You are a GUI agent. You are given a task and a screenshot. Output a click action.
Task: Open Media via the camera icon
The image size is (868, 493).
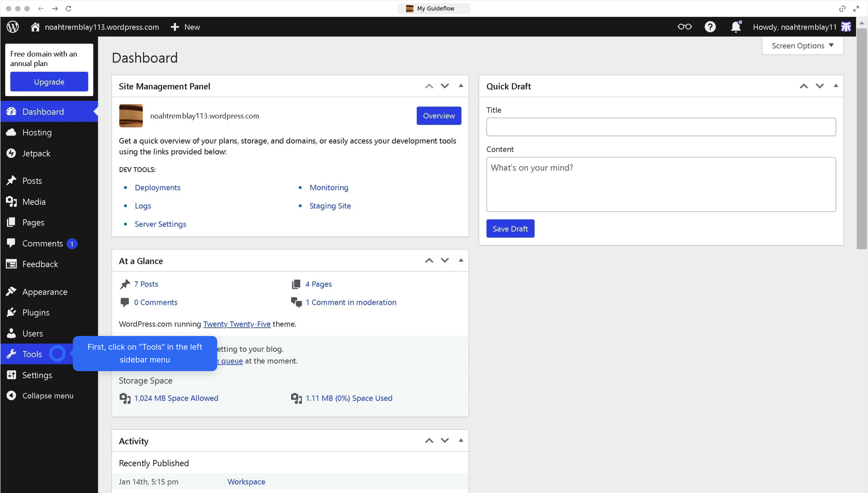pos(11,202)
